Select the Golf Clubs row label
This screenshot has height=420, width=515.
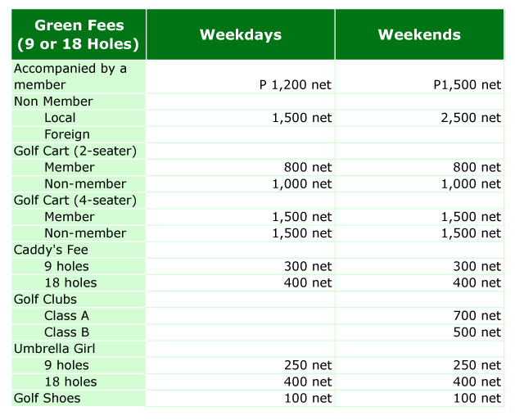click(x=45, y=300)
